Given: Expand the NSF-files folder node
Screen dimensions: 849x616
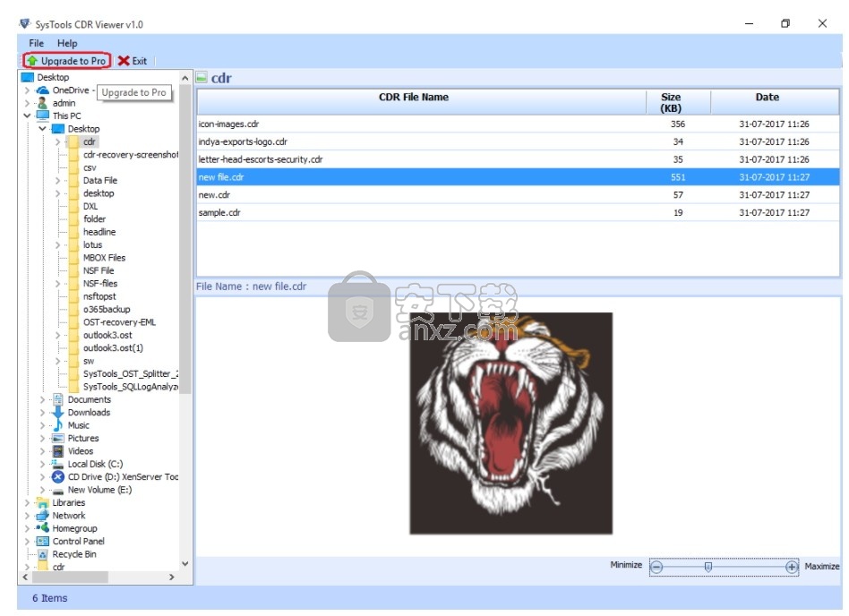Looking at the screenshot, I should coord(58,284).
